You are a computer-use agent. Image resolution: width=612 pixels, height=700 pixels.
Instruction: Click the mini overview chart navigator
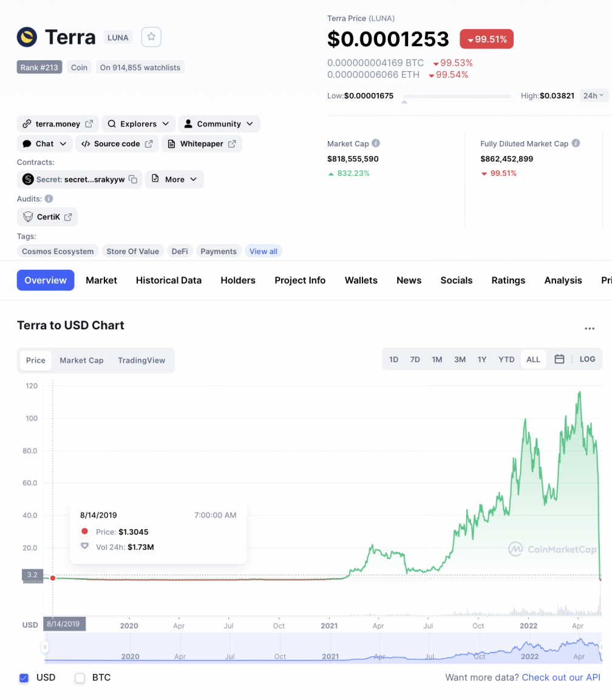[323, 647]
